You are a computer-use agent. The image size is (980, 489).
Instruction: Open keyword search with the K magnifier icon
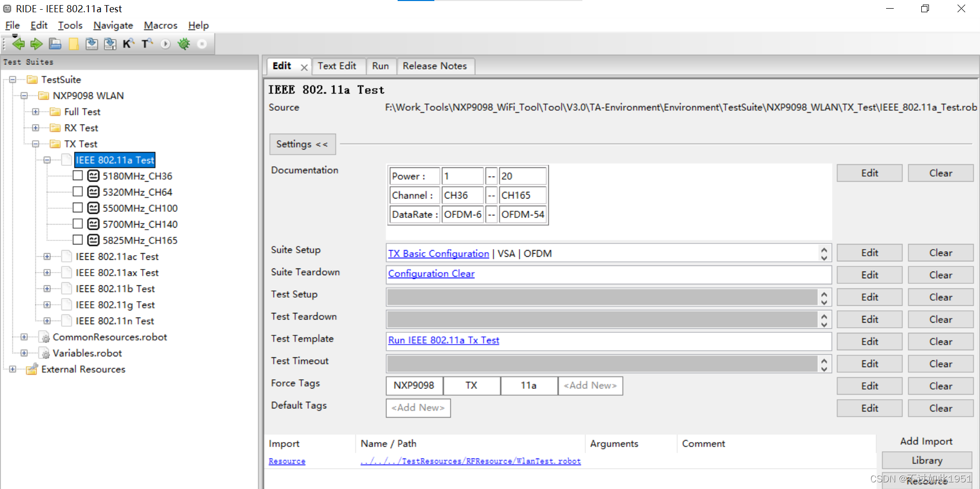[x=128, y=43]
